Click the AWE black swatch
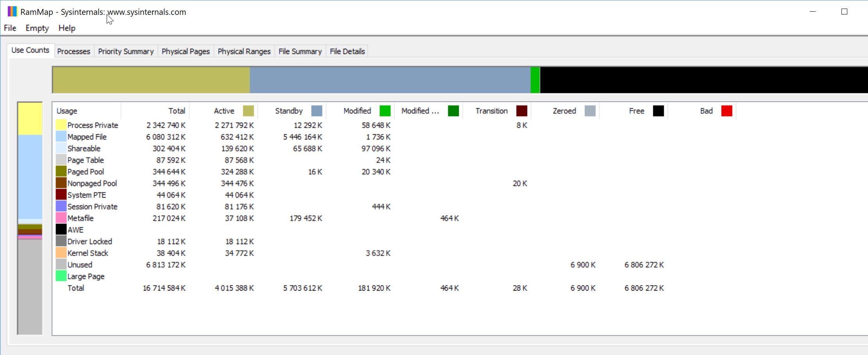868x355 pixels. 61,230
